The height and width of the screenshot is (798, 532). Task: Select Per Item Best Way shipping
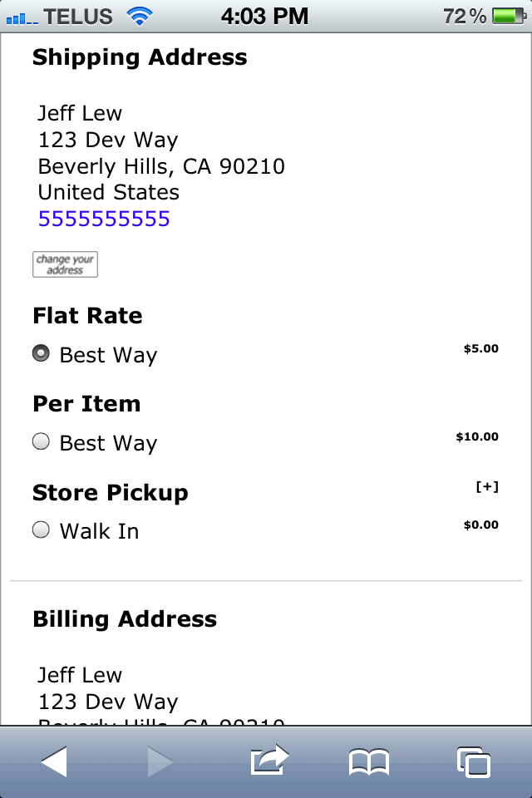point(41,441)
